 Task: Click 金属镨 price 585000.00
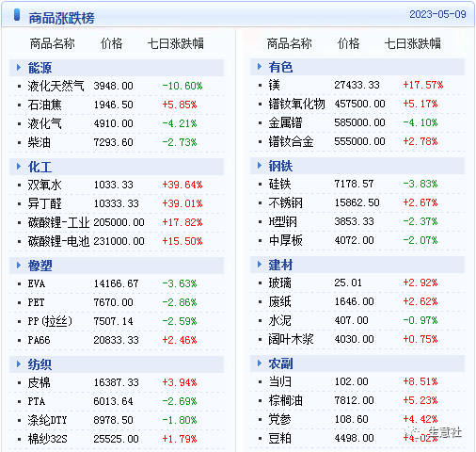tap(359, 122)
